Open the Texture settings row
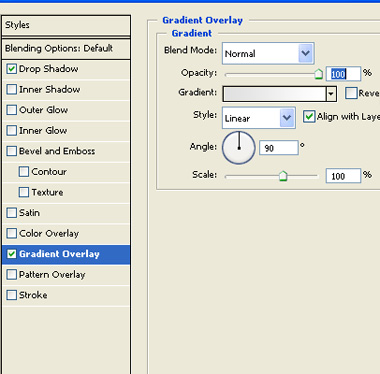The image size is (380, 374). (x=66, y=192)
